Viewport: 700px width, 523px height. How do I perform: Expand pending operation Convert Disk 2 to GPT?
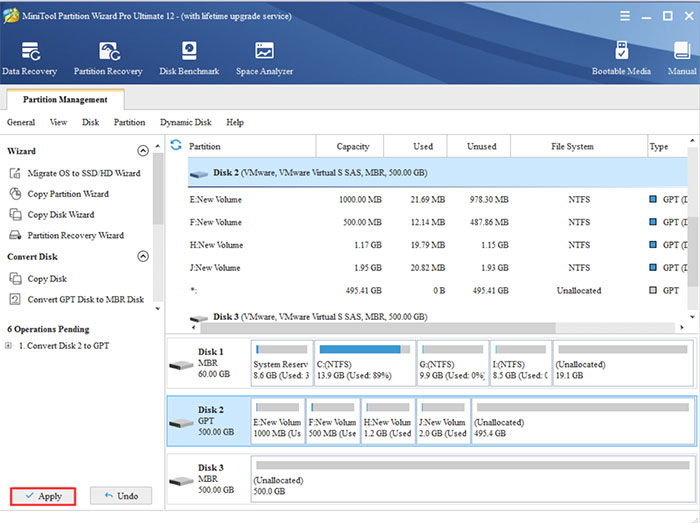(x=10, y=346)
